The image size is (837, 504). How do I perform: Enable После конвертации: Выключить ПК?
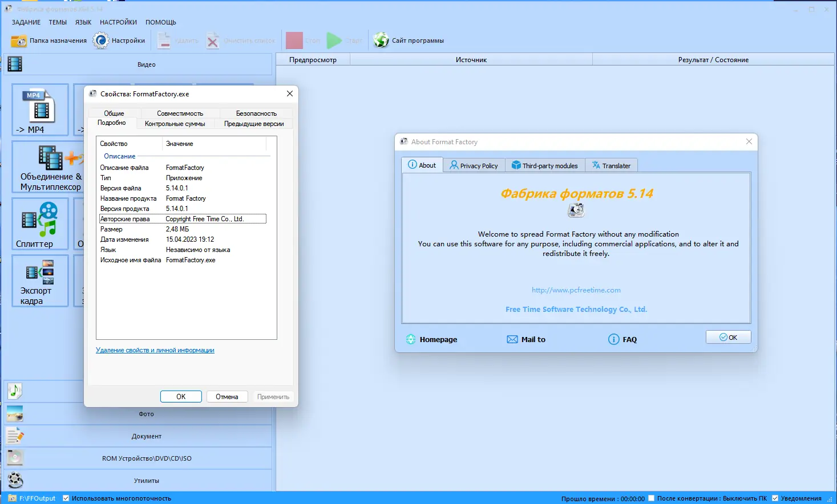[x=650, y=497]
